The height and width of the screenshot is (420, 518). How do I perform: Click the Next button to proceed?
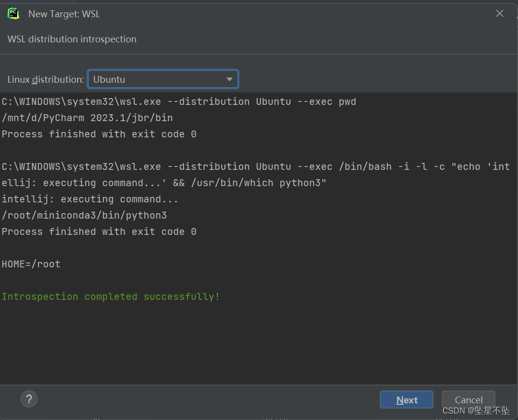pyautogui.click(x=406, y=399)
